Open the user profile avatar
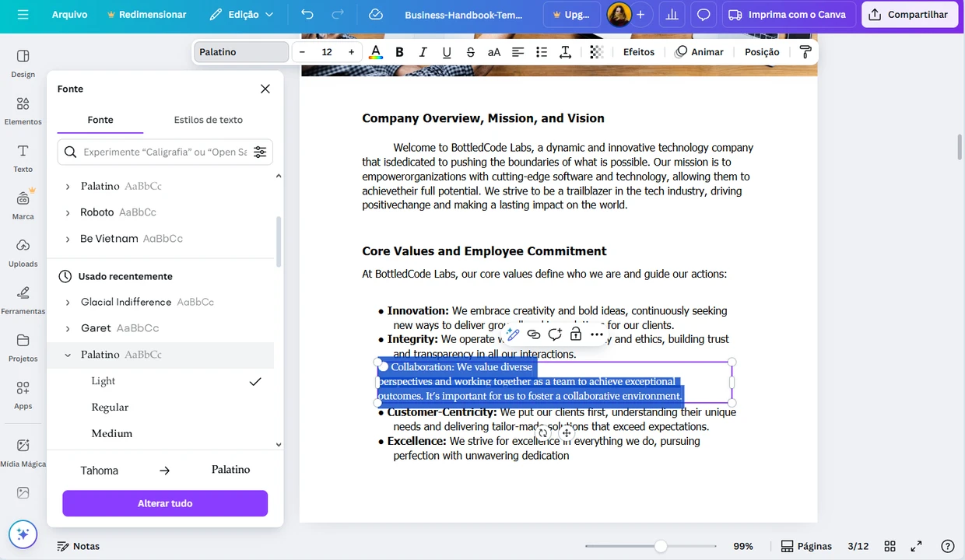The height and width of the screenshot is (560, 965). point(619,15)
